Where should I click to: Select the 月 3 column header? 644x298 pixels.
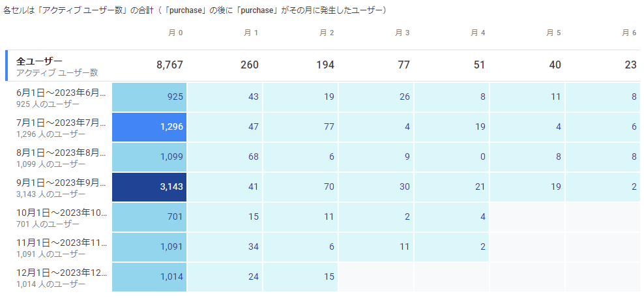click(x=403, y=33)
